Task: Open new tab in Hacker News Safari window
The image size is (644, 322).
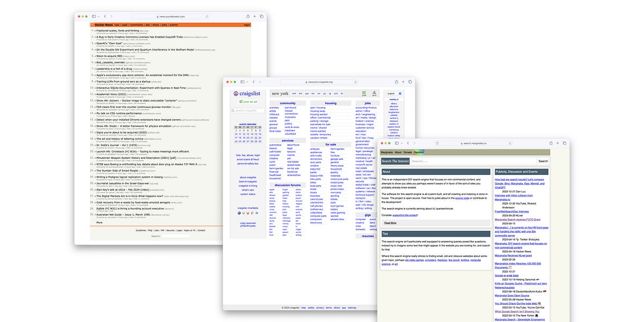Action: click(x=255, y=17)
